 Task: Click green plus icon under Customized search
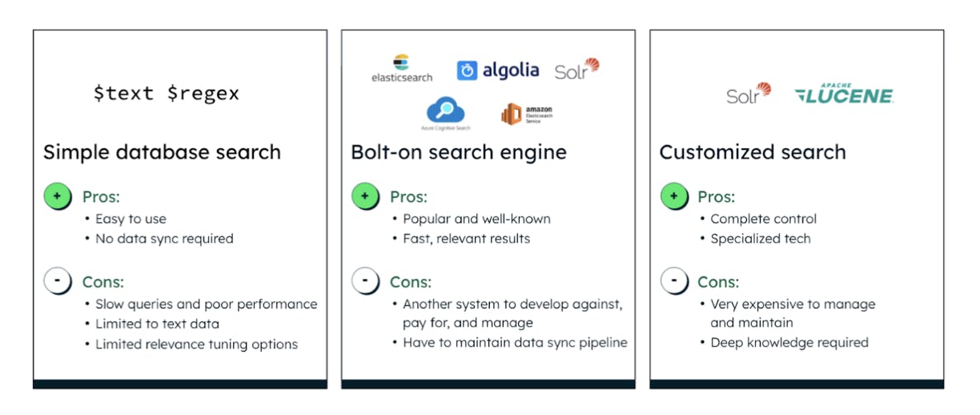point(673,196)
